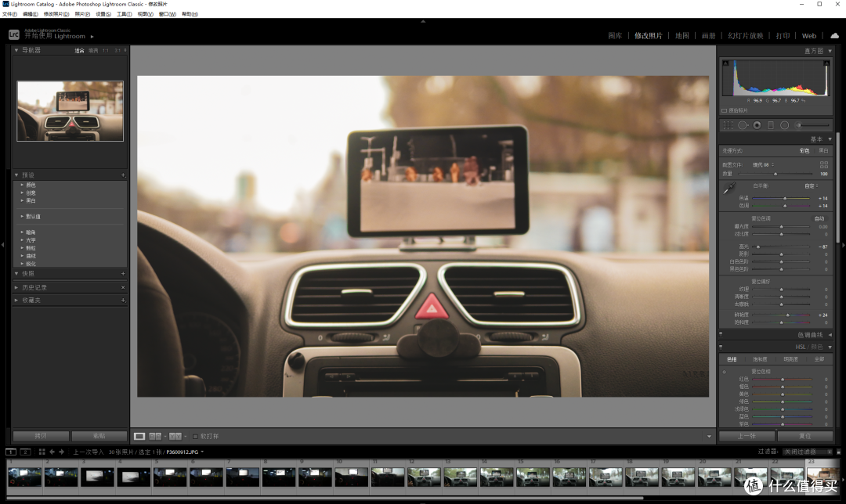Collapse the Presets panel triangle
846x504 pixels.
point(16,175)
